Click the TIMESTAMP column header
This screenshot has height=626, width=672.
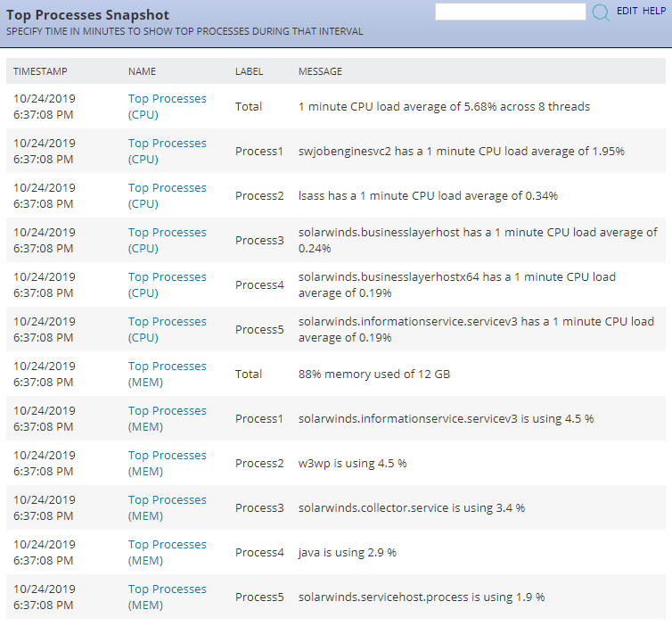(40, 71)
